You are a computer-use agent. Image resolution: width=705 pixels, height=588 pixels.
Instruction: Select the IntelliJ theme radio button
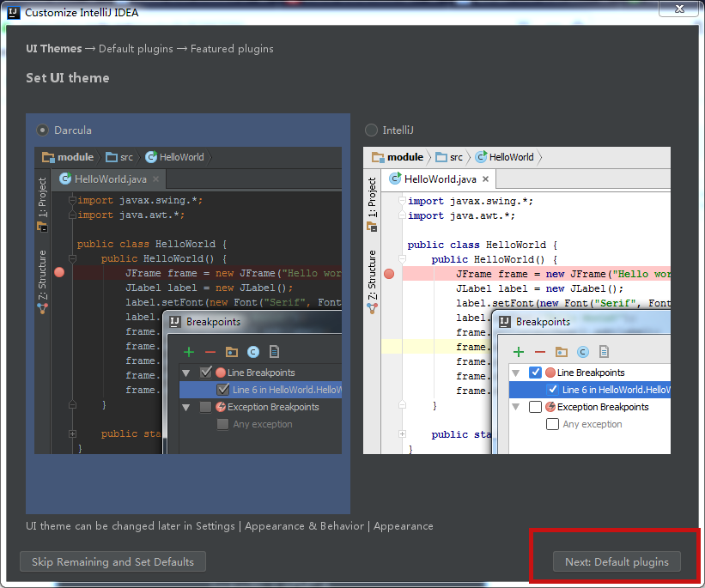pos(371,130)
